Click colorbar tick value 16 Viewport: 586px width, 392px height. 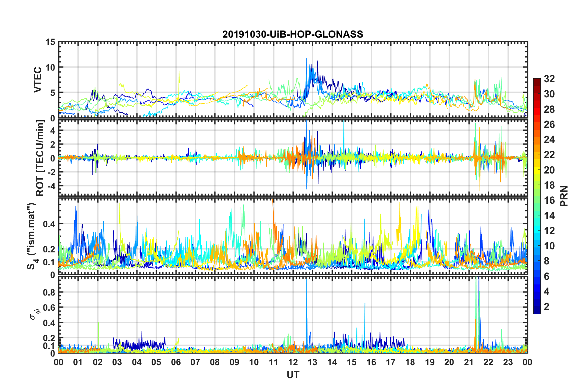click(x=549, y=200)
